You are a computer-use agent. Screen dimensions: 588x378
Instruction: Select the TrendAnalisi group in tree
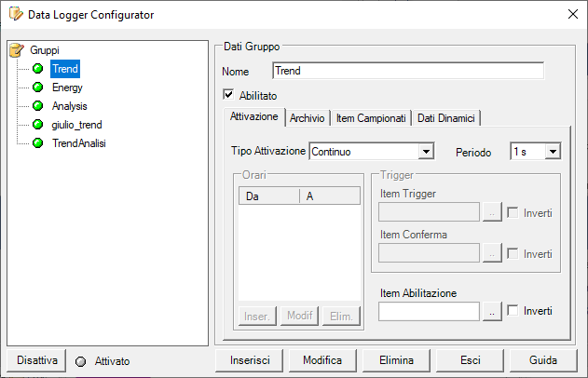click(78, 143)
